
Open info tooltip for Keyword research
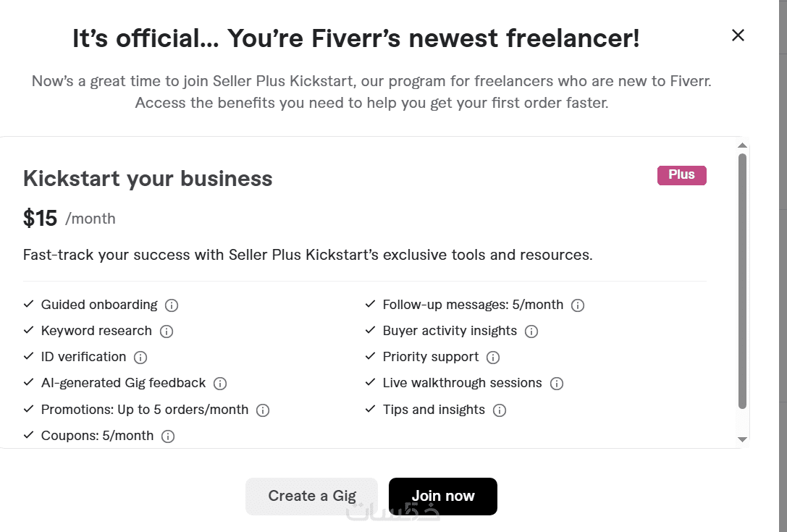pyautogui.click(x=167, y=332)
